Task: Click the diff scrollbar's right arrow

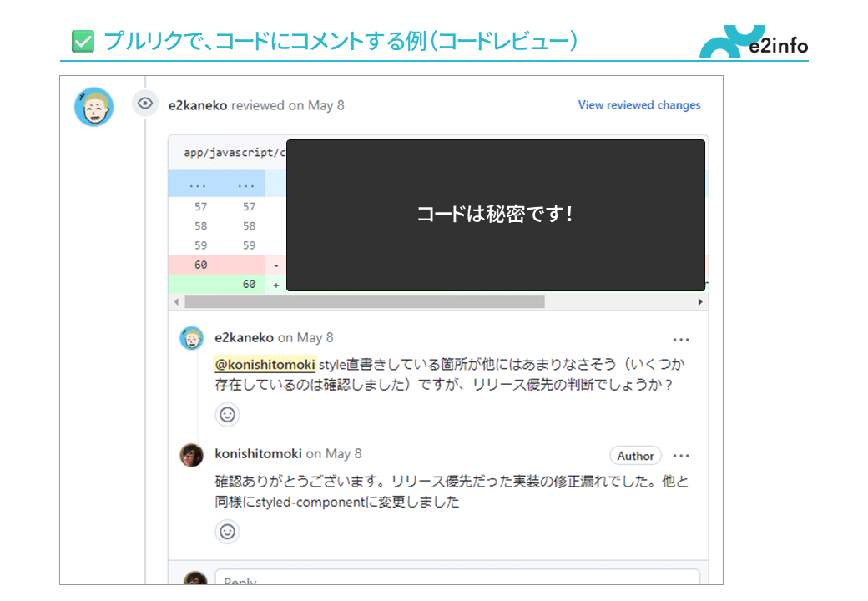Action: click(700, 301)
